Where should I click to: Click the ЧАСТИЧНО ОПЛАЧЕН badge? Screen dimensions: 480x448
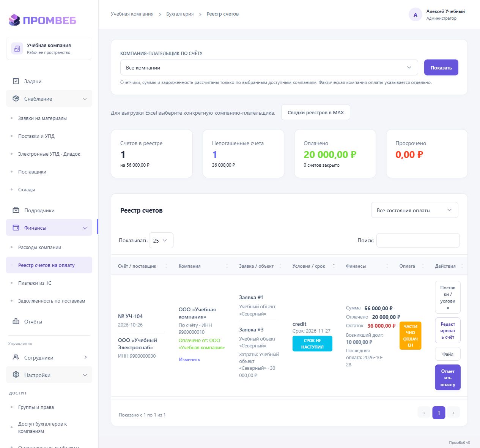(410, 336)
